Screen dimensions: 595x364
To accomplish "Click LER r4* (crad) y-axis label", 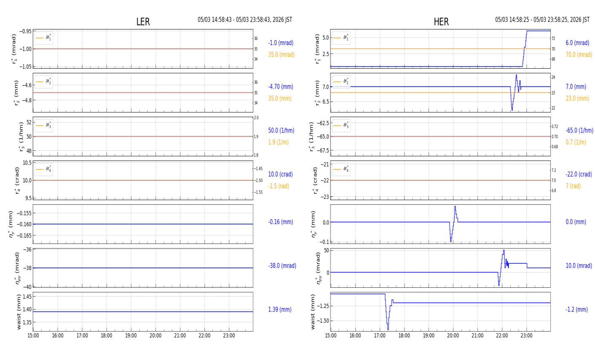I will [x=17, y=180].
